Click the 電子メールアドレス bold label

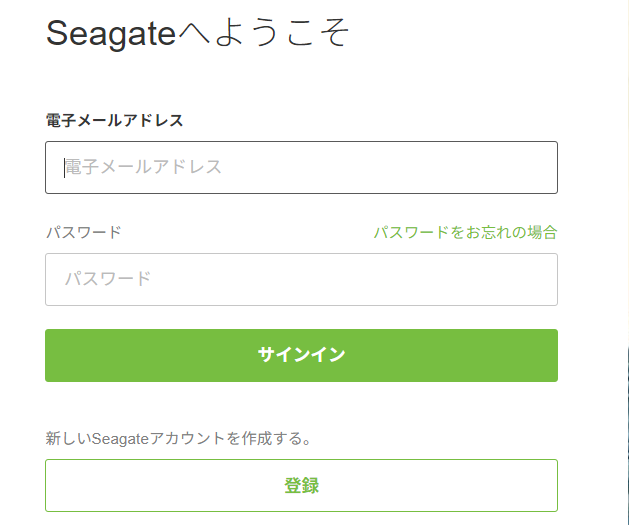114,120
